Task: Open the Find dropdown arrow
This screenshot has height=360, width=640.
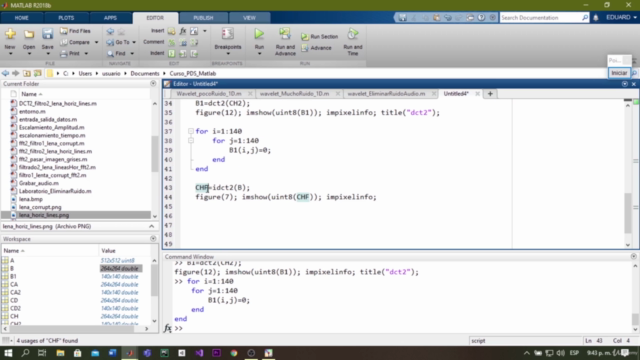Action: pyautogui.click(x=132, y=54)
